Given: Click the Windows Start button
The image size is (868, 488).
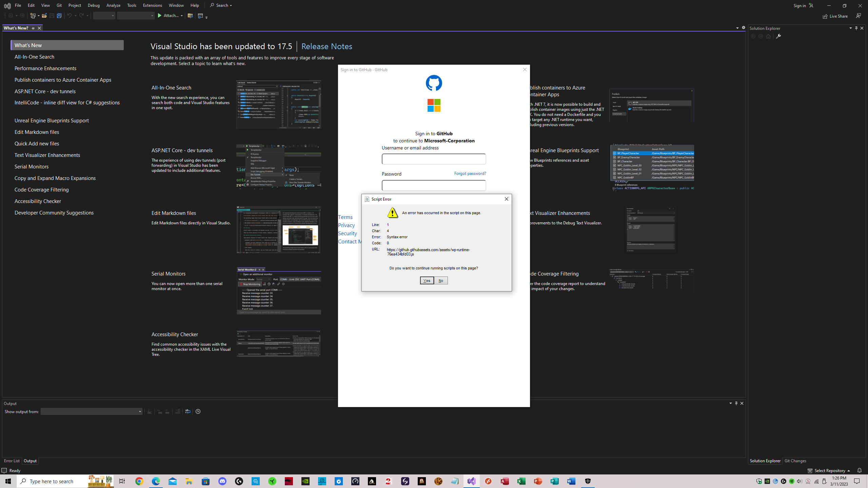Looking at the screenshot, I should (8, 481).
